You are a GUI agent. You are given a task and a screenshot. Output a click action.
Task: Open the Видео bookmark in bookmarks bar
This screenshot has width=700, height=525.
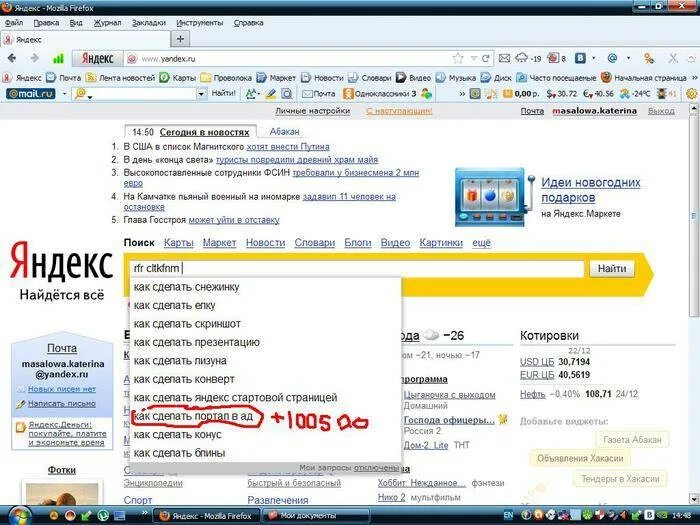pos(413,78)
